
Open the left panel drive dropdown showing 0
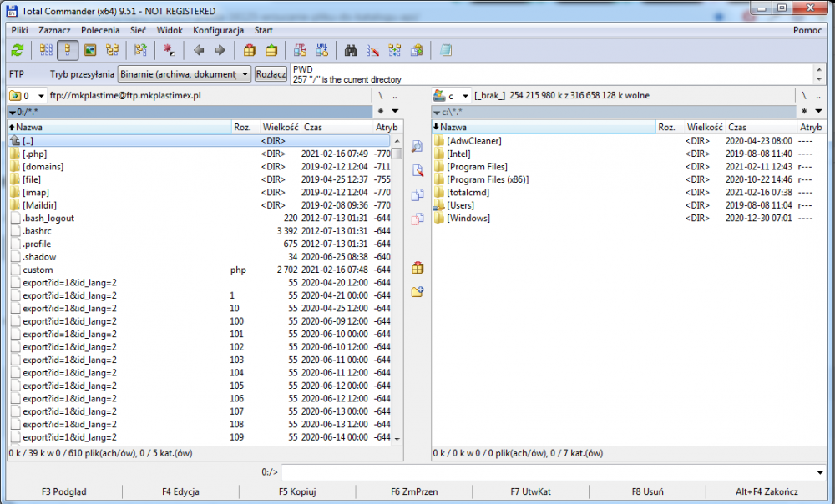[x=27, y=96]
